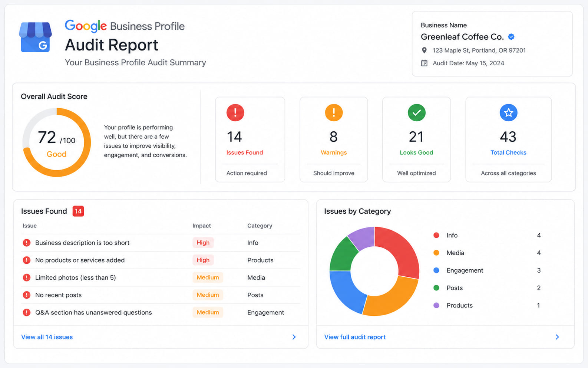Click the alert icon for Q&A unanswered questions row
The height and width of the screenshot is (368, 588).
click(x=27, y=312)
